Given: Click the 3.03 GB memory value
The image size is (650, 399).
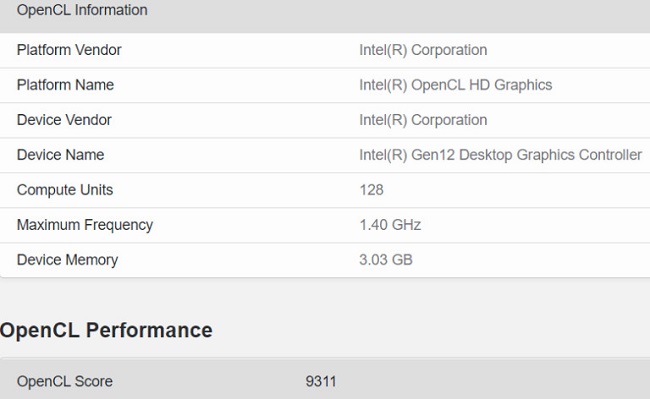Looking at the screenshot, I should point(386,260).
